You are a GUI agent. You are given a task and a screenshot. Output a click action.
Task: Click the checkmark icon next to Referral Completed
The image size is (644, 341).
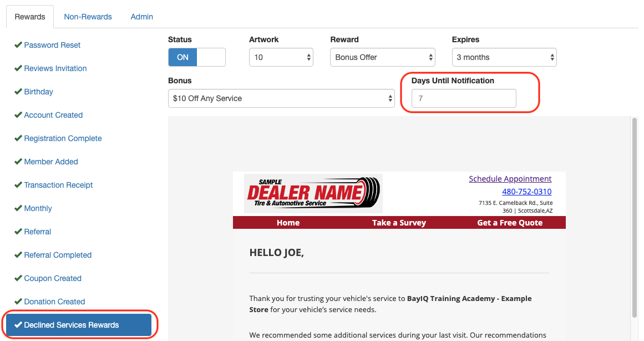pos(18,254)
